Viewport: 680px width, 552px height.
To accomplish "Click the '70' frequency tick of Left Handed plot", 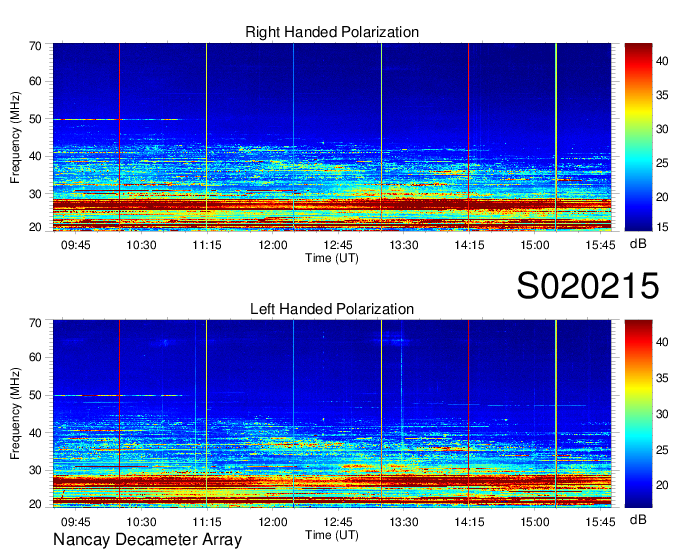I will click(x=35, y=323).
